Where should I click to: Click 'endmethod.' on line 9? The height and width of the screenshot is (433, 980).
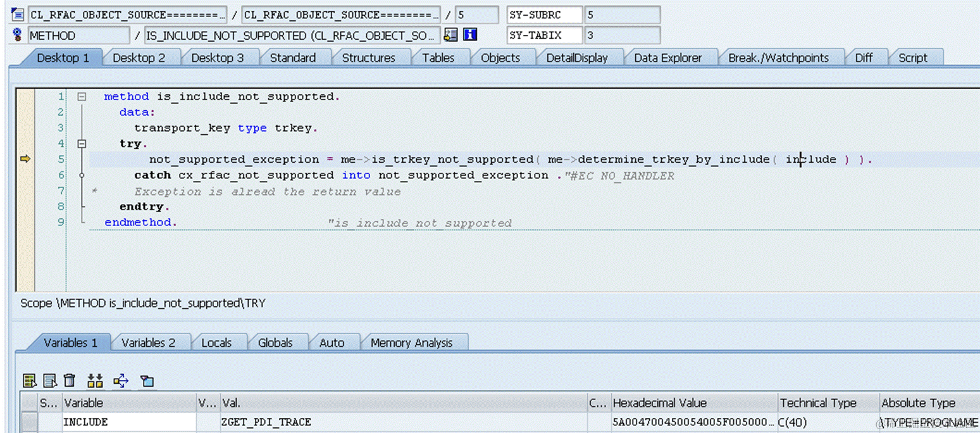coord(141,223)
